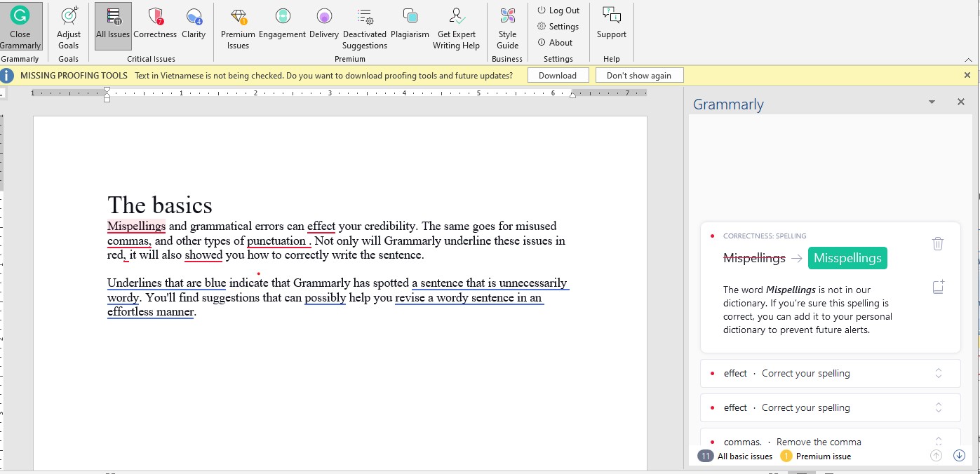Click the right indent marker on ruler

coord(572,95)
